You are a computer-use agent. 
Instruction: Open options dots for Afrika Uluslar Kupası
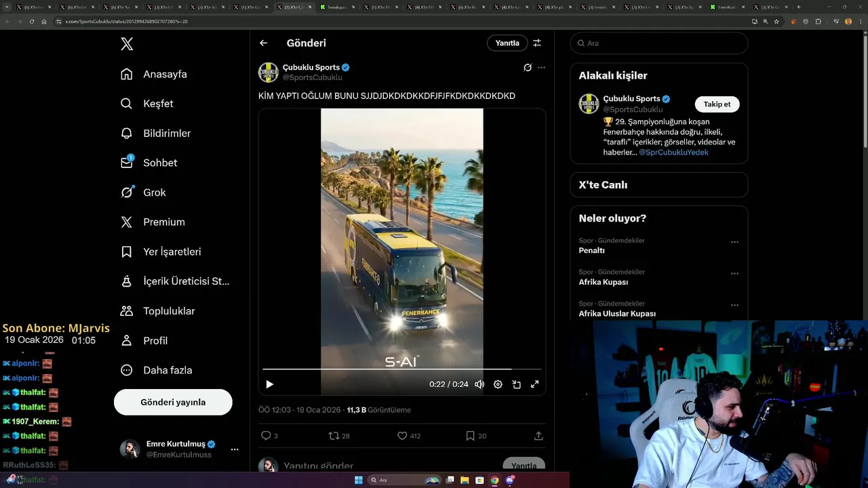(x=734, y=305)
